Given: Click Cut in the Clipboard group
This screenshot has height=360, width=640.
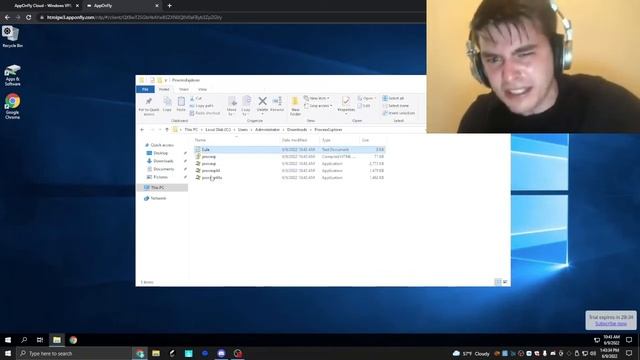Looking at the screenshot, I should 196,98.
